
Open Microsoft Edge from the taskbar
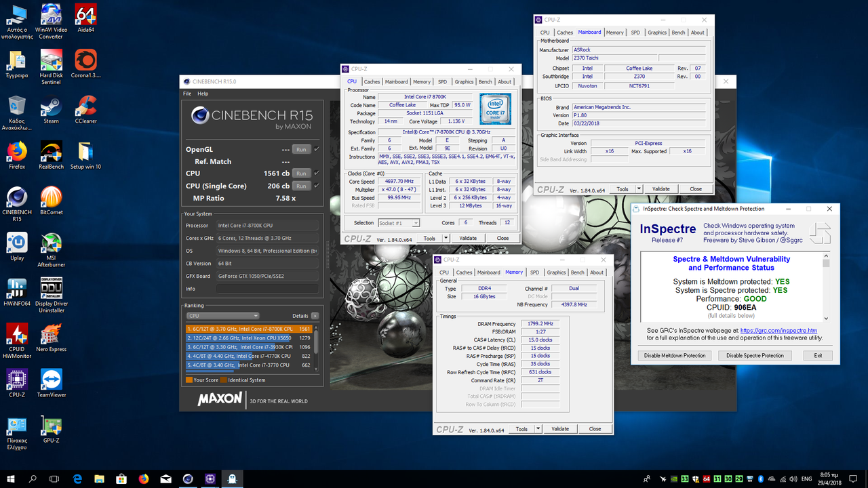[x=77, y=479]
